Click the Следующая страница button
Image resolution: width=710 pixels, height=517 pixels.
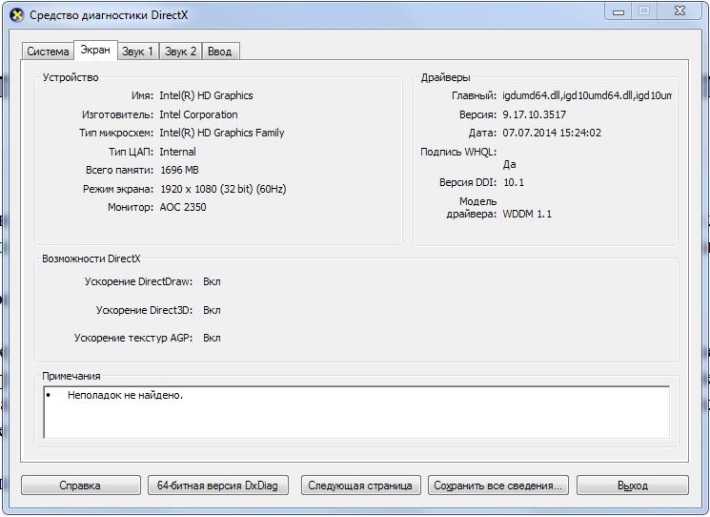(360, 485)
